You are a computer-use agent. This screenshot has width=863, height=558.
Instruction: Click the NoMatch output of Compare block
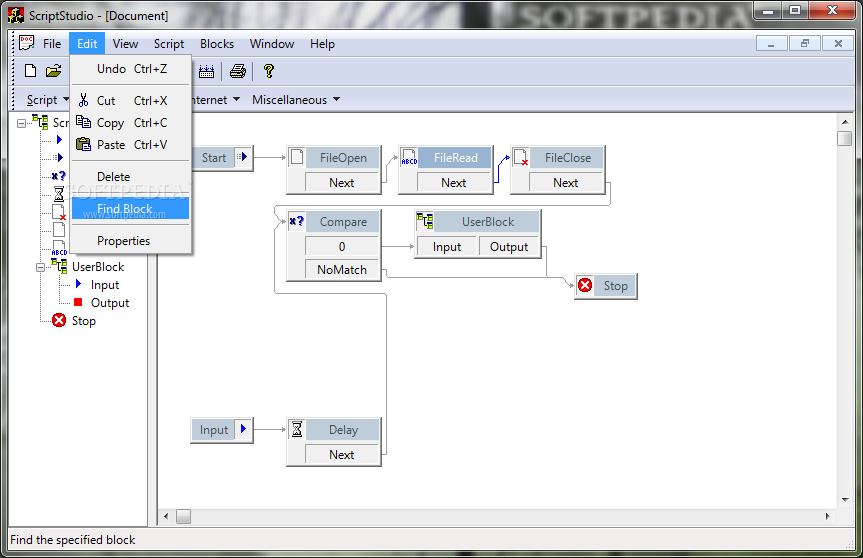click(x=342, y=269)
